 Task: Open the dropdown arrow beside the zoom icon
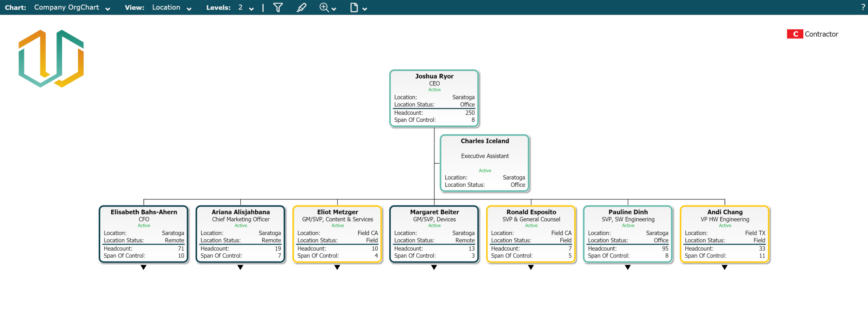coord(334,9)
